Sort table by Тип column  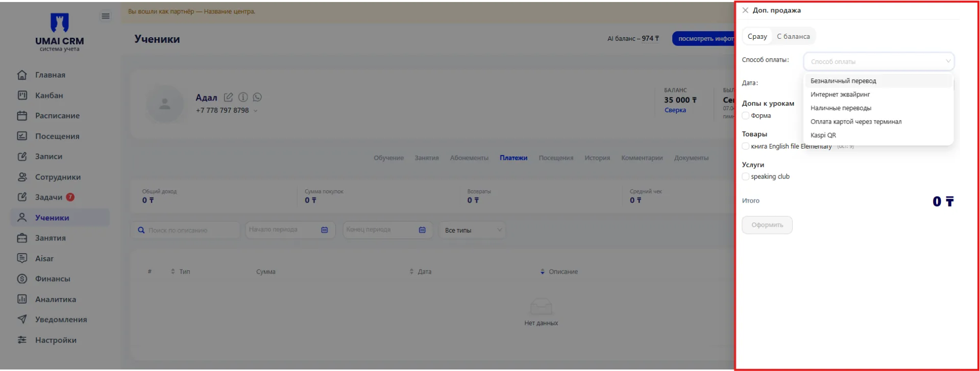point(173,271)
